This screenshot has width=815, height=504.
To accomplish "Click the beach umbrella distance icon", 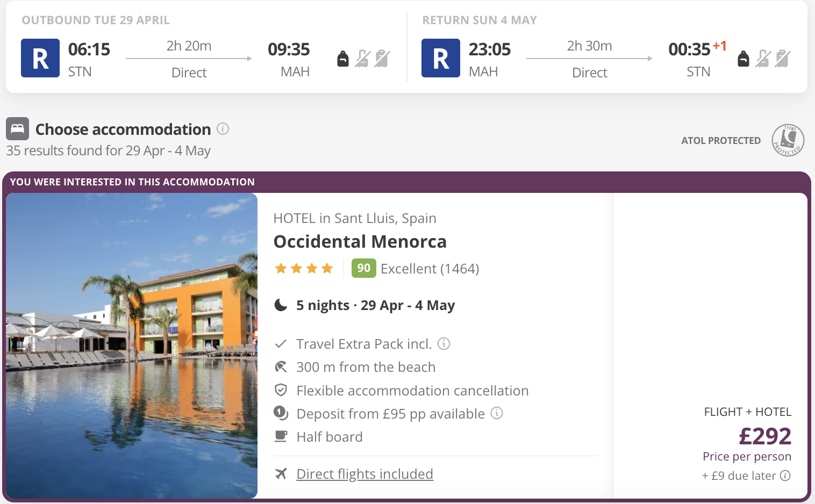I will point(281,367).
